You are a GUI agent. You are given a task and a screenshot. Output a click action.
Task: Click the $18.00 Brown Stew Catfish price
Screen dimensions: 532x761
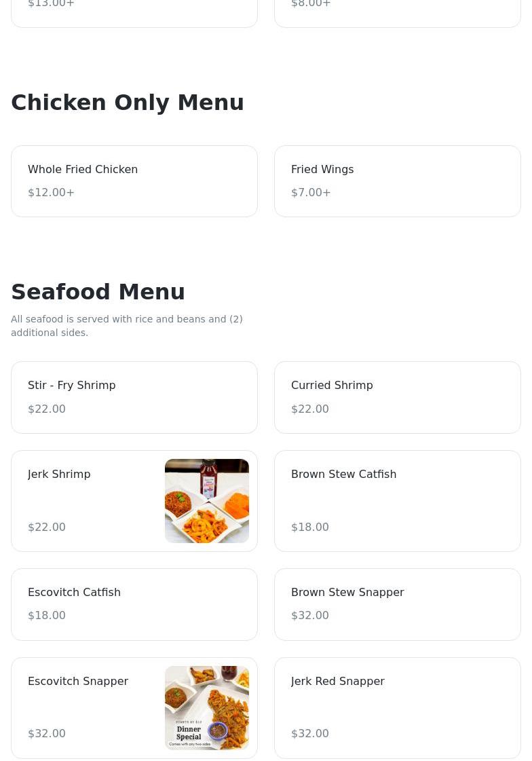click(310, 527)
